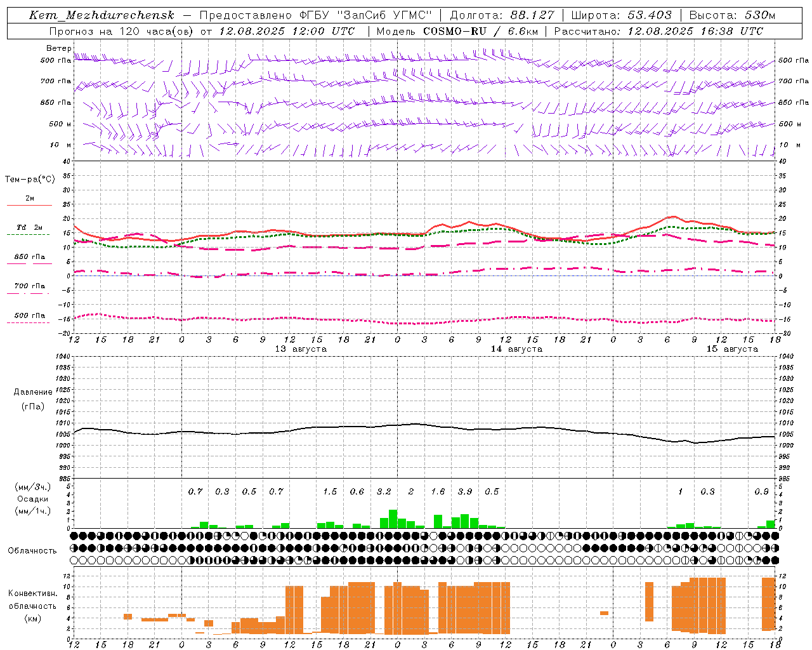Select the Td 2м dew point legend
Viewport: 812px width, 650px height.
click(x=29, y=230)
